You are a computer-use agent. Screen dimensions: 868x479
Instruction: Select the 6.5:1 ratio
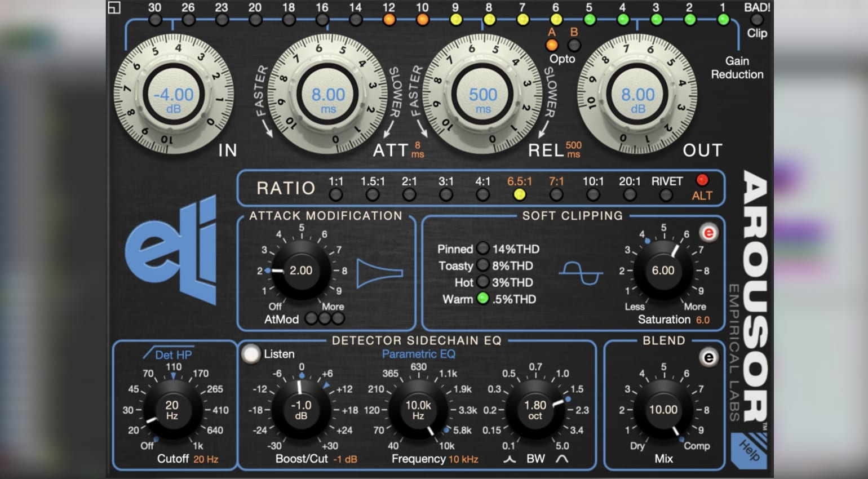pos(519,194)
